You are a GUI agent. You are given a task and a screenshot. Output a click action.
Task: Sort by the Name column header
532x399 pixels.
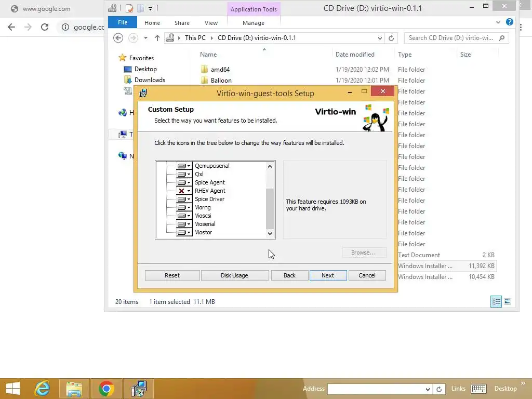(x=208, y=54)
